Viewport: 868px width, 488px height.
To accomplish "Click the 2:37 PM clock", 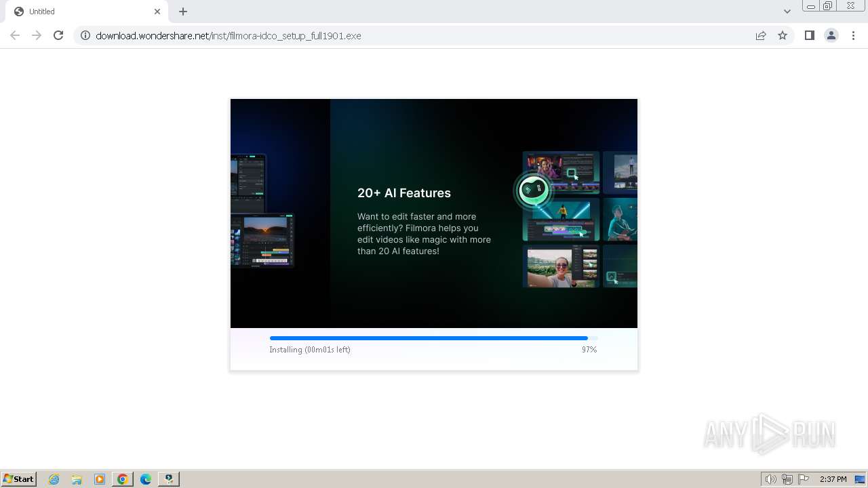I will click(833, 479).
